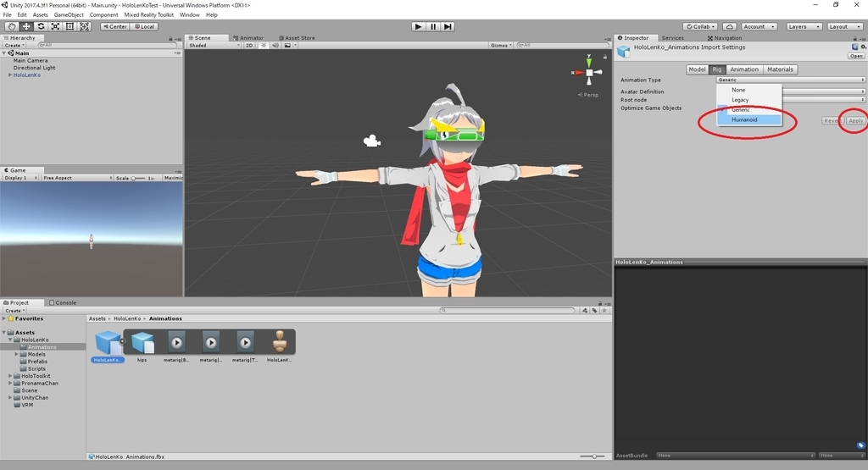
Task: Switch to the Navigation tab
Action: coord(725,38)
